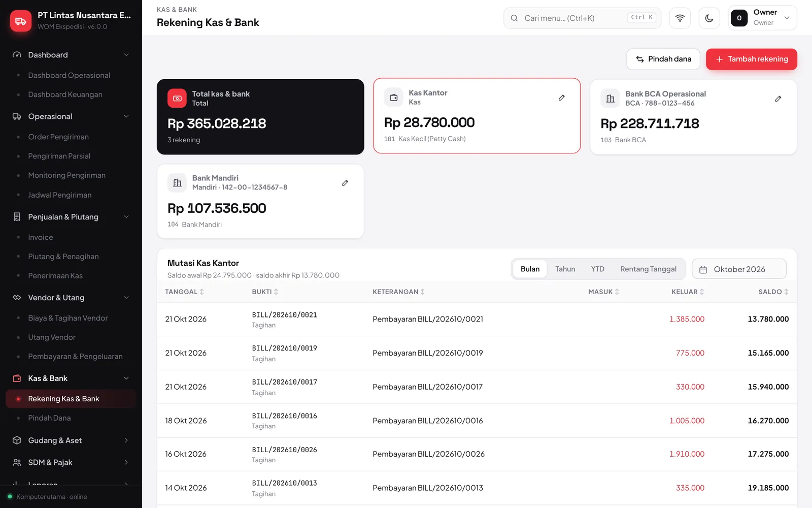Open the Owner account dropdown
The image size is (812, 508).
point(762,18)
